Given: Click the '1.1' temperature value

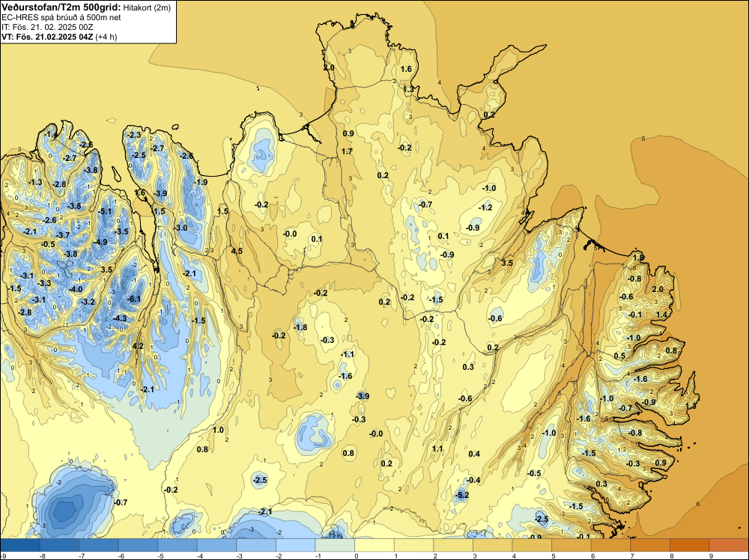Looking at the screenshot, I should click(x=437, y=448).
